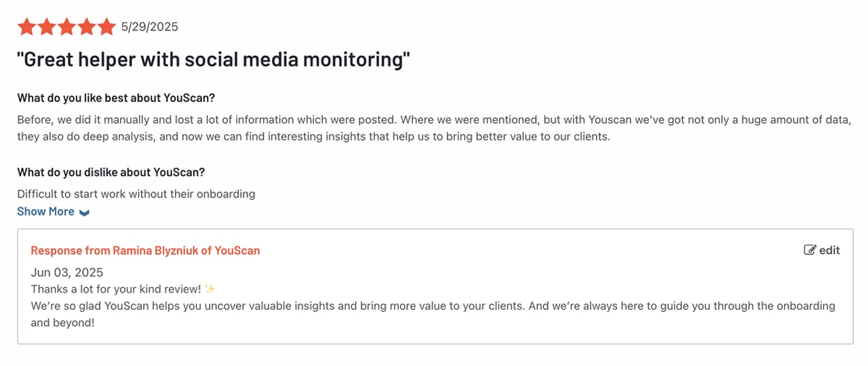Click the review date 5/29/2025
The image size is (868, 366).
pos(149,27)
